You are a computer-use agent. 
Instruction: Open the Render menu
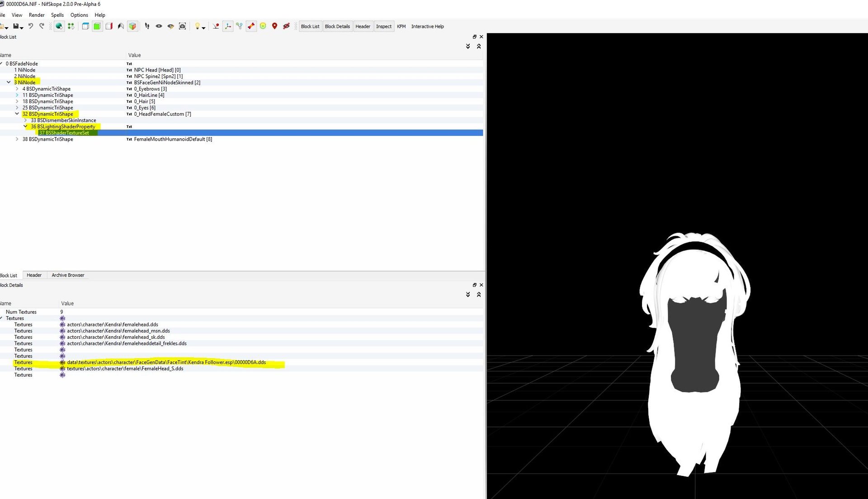coord(37,15)
